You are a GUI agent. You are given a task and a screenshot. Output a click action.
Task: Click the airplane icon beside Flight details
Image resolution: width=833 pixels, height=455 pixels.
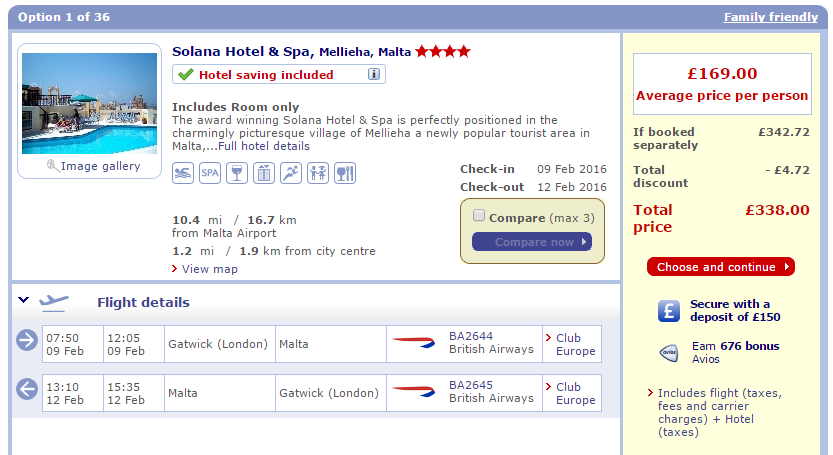click(54, 302)
